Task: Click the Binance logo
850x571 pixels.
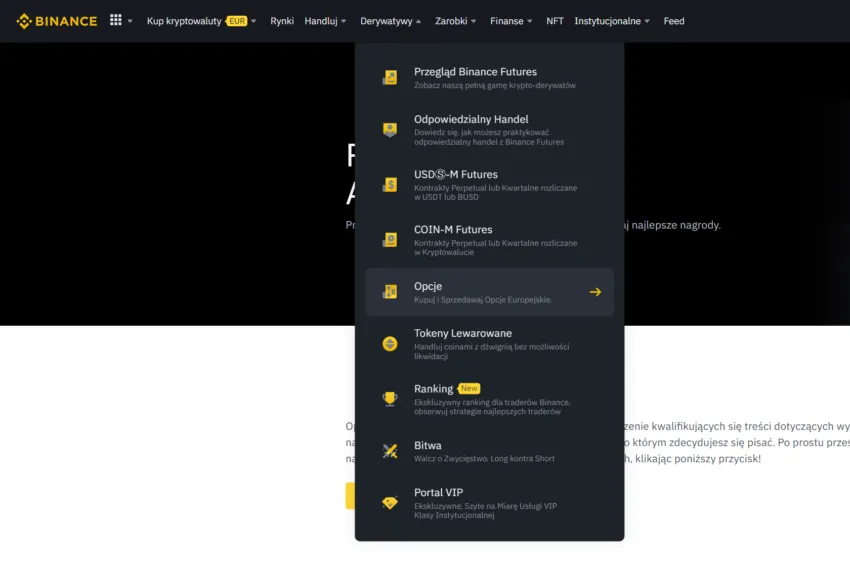Action: [x=57, y=21]
